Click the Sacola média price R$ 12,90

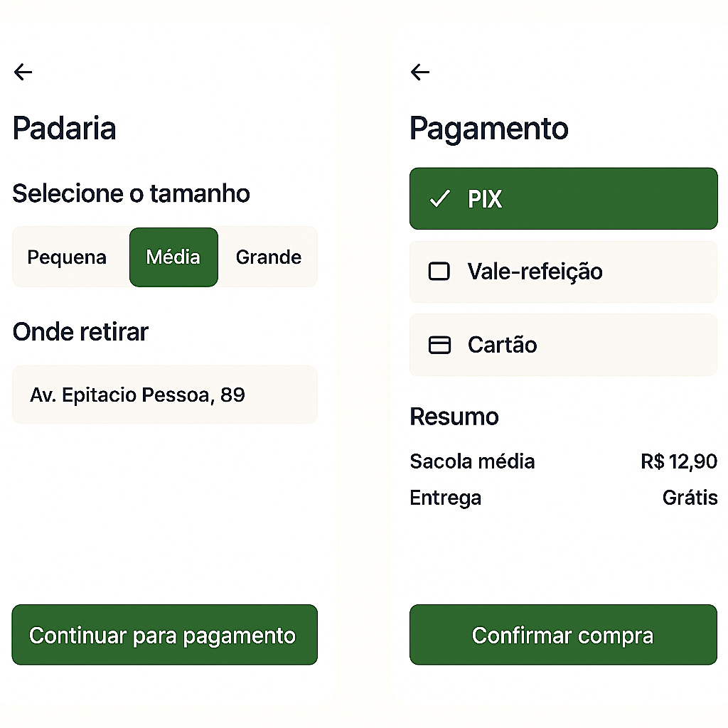click(x=678, y=461)
